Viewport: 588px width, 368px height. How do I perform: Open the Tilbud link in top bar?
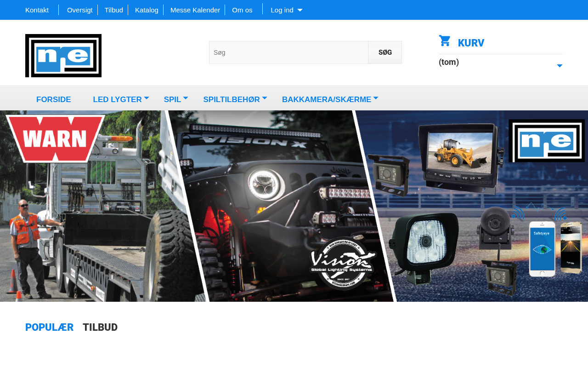(114, 10)
